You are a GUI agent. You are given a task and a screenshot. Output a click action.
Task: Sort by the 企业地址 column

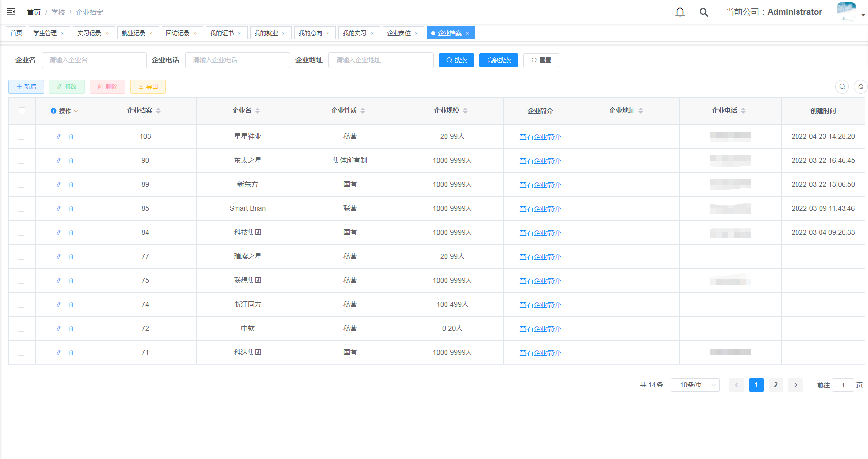point(641,111)
